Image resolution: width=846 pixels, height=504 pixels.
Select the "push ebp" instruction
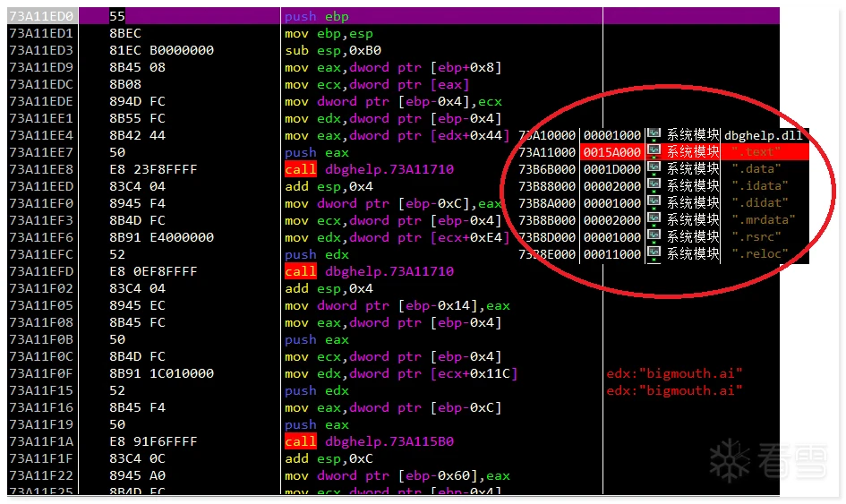coord(317,17)
